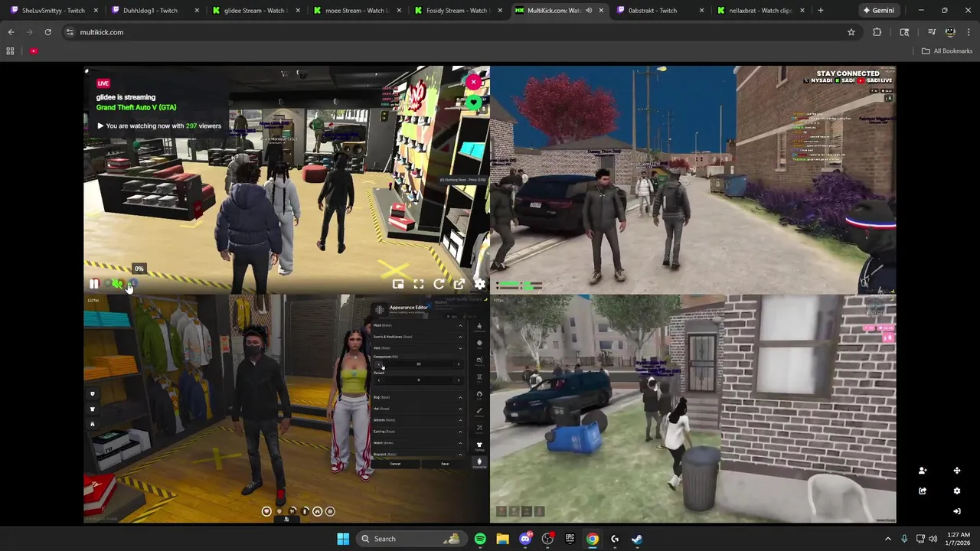Unmute the glidee stream volume icon
Screen dimensions: 980x551
point(116,284)
